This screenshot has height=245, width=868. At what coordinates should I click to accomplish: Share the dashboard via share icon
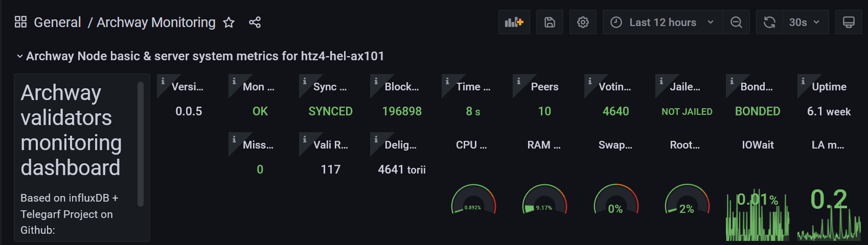point(255,22)
